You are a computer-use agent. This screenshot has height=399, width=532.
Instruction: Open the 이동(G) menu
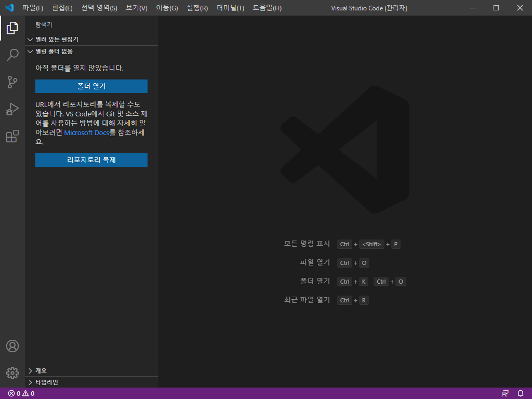(x=167, y=8)
